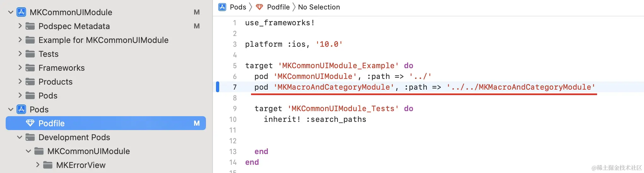Click Pods project icon in breadcrumb bar

click(222, 7)
